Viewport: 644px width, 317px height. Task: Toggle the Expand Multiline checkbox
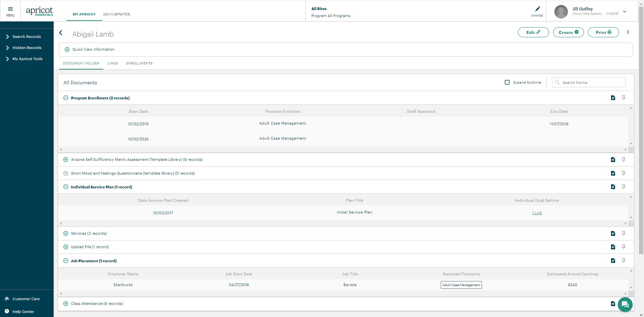[x=507, y=82]
